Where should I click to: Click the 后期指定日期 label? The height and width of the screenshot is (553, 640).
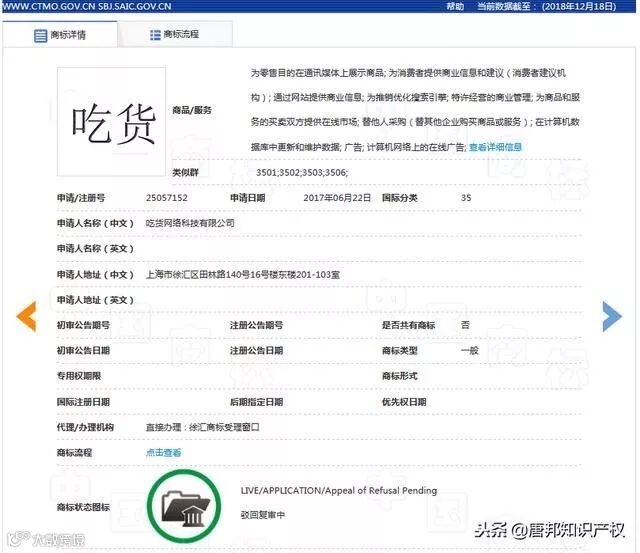256,402
